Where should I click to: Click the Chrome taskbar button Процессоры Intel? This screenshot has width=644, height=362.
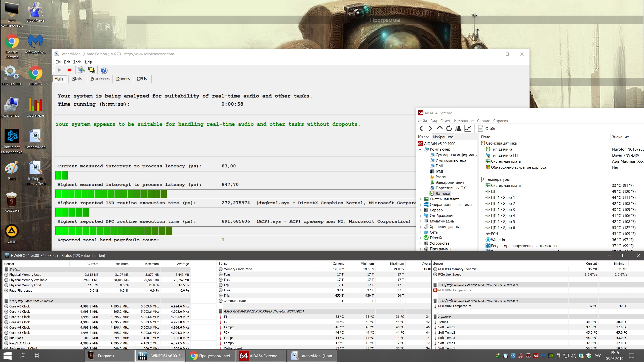pyautogui.click(x=211, y=356)
